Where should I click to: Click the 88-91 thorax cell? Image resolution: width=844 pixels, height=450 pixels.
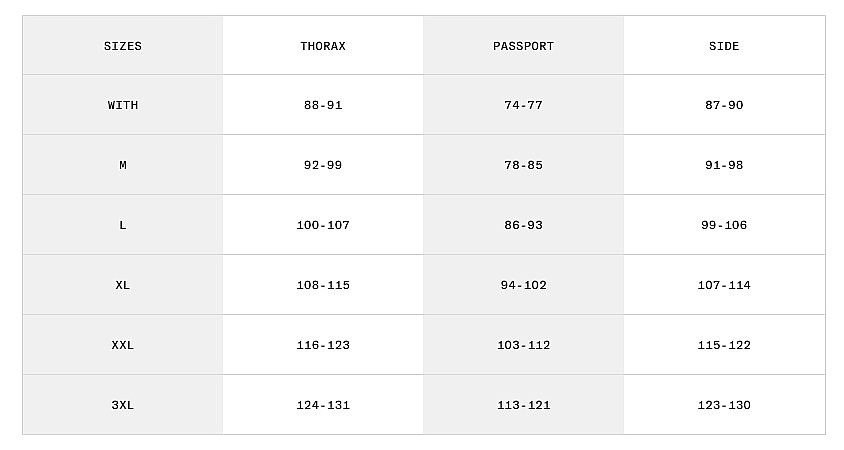pyautogui.click(x=323, y=105)
